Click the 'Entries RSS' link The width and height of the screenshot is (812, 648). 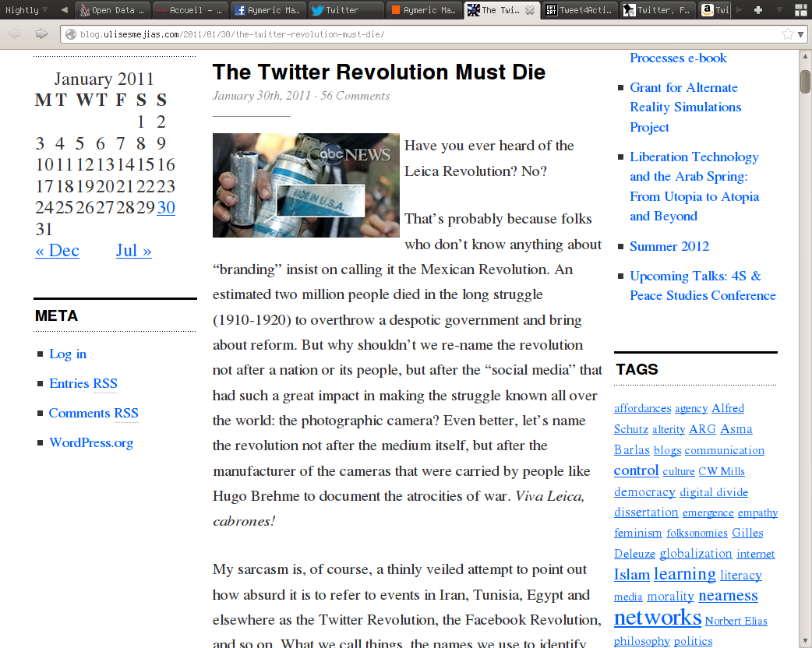click(x=83, y=383)
